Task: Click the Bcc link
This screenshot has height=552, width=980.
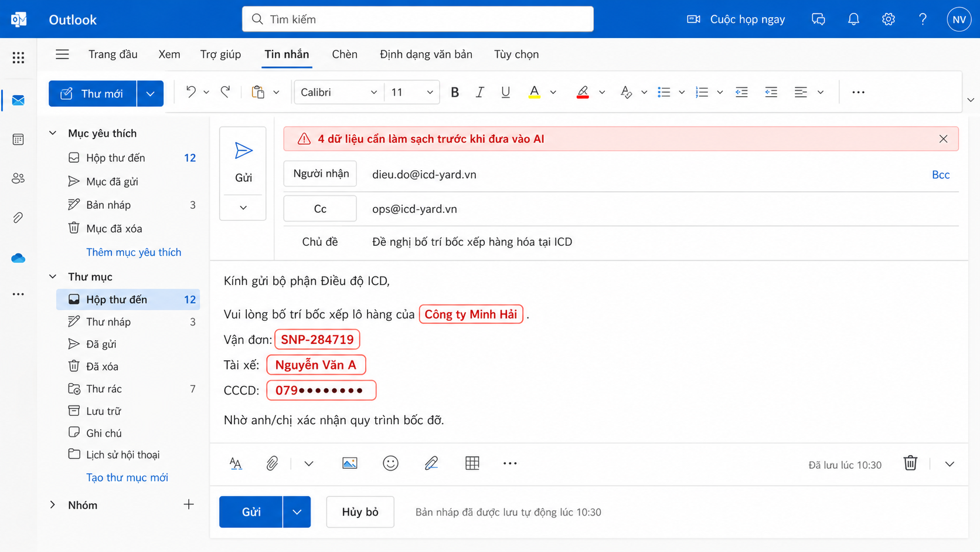Action: (941, 175)
